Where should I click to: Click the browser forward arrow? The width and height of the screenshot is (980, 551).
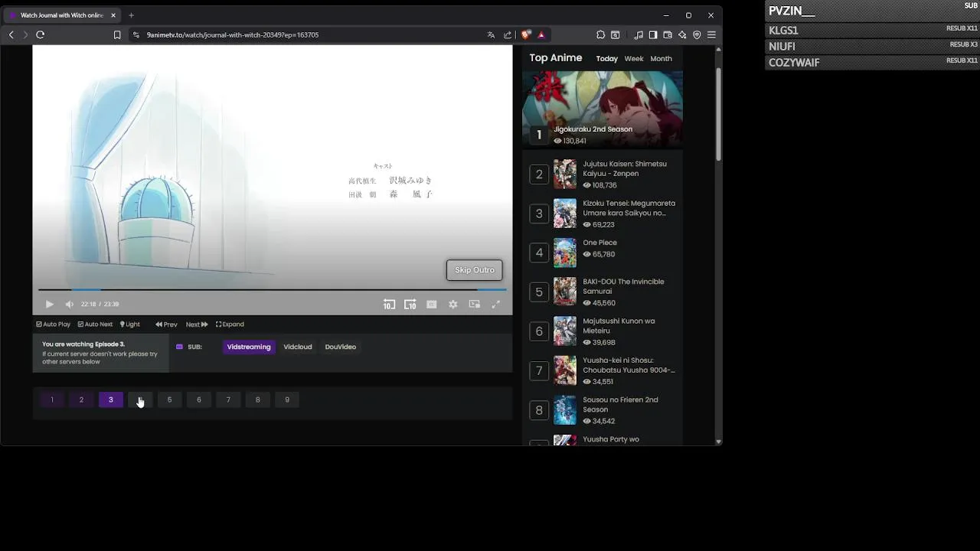(25, 34)
